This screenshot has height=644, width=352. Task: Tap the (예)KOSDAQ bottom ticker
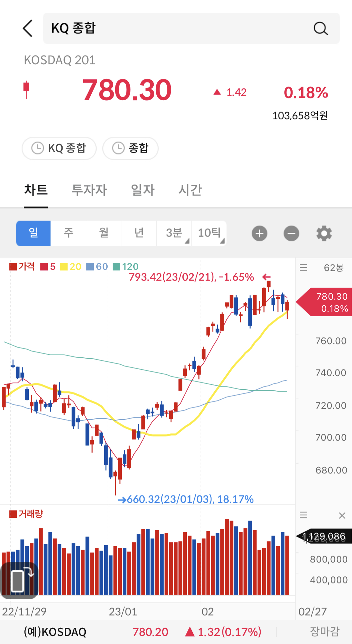pos(55,632)
